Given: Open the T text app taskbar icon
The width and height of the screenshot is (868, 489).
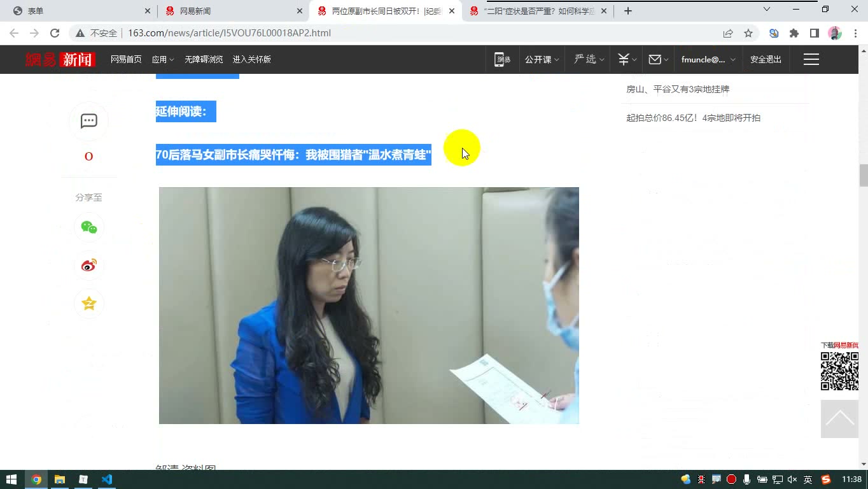Looking at the screenshot, I should tap(83, 479).
